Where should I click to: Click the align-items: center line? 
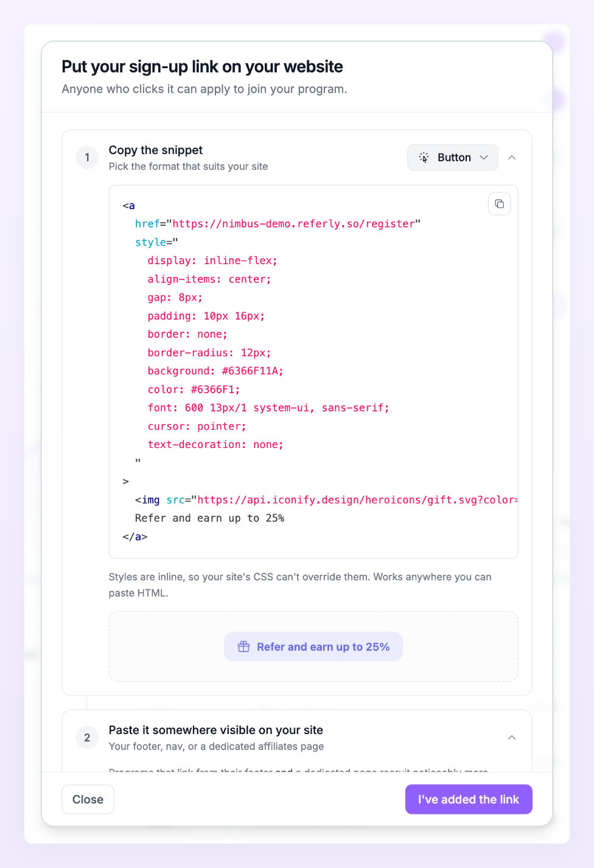[x=209, y=279]
